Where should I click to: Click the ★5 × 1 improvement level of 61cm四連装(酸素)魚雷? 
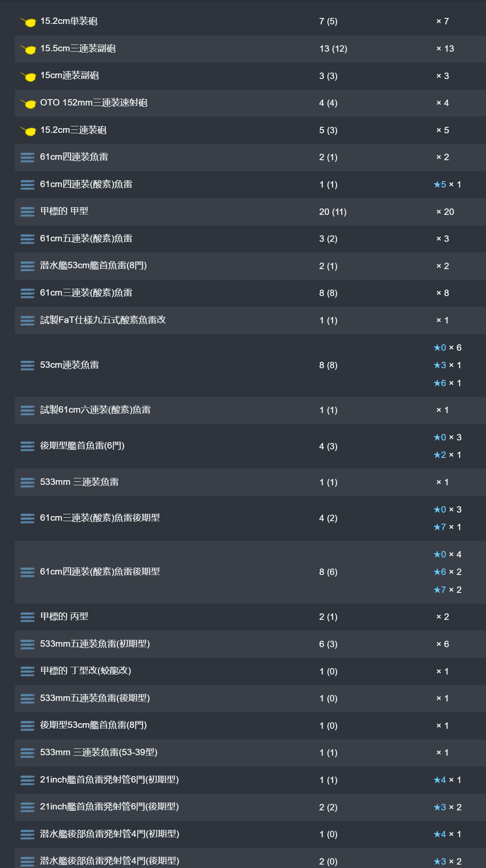pos(447,185)
